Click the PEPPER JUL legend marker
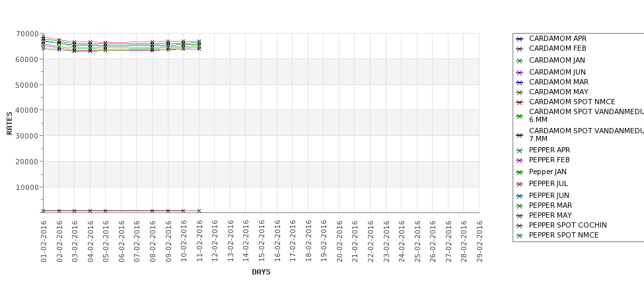This screenshot has height=283, width=644. point(519,184)
